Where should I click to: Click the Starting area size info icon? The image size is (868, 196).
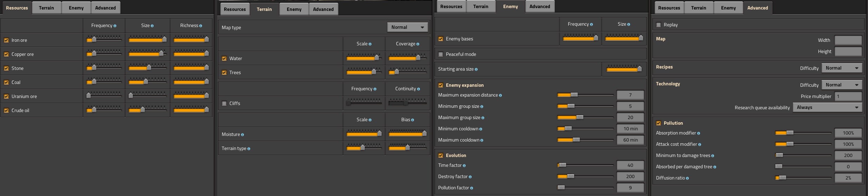(x=476, y=69)
